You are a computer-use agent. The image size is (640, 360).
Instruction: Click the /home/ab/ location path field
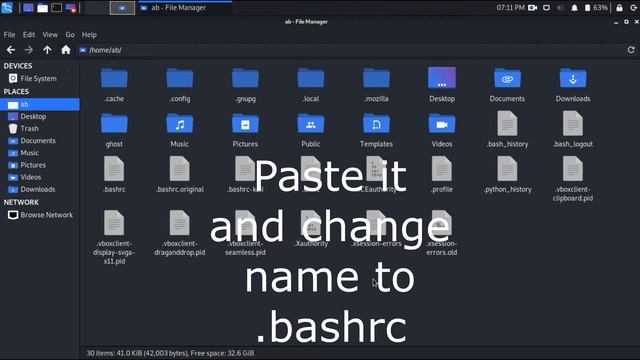pos(351,50)
